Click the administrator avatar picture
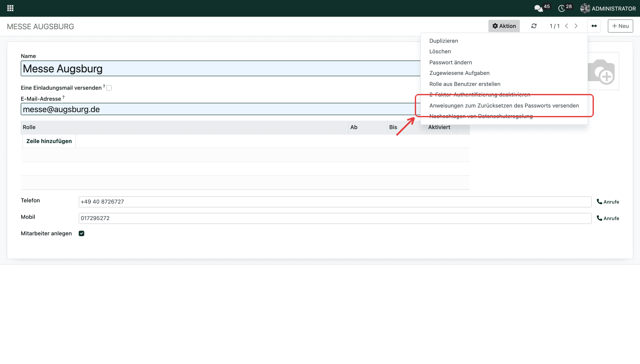This screenshot has height=364, width=640. pyautogui.click(x=585, y=8)
